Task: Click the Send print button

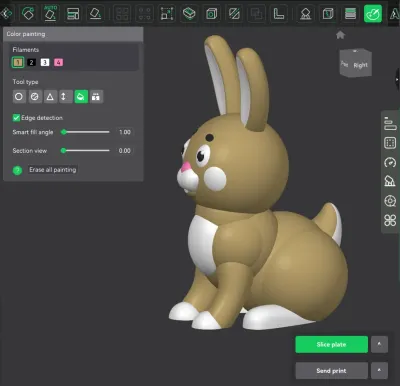Action: 331,371
